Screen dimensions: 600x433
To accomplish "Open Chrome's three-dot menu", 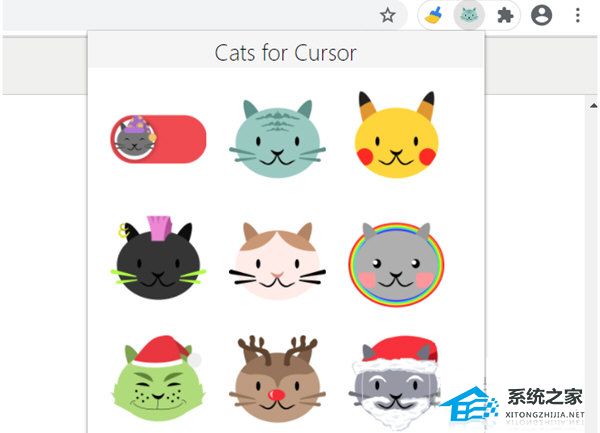I will (x=577, y=16).
